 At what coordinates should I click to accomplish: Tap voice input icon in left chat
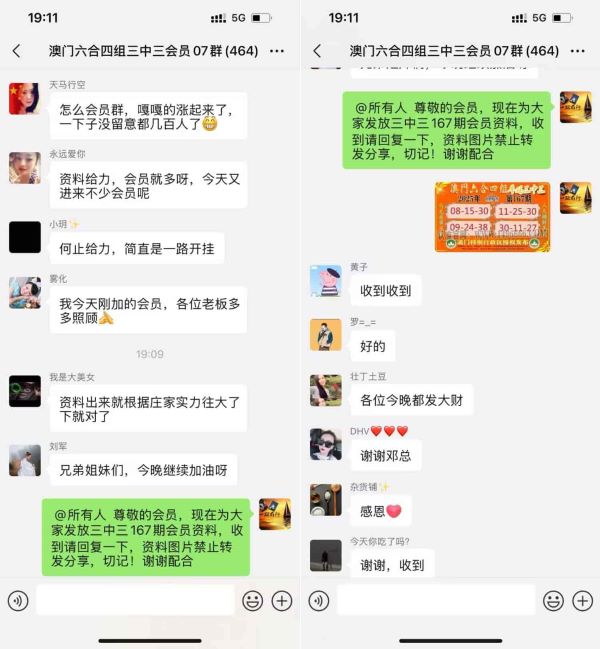[18, 601]
